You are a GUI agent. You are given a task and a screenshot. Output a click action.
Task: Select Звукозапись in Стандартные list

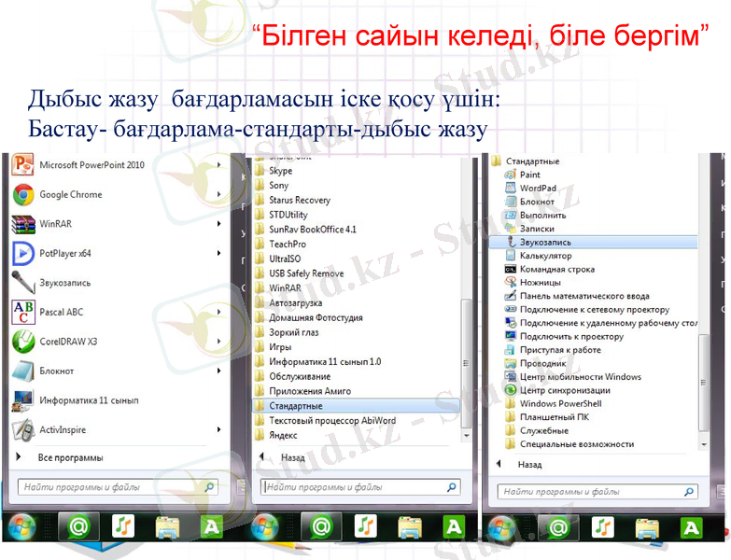[x=594, y=243]
